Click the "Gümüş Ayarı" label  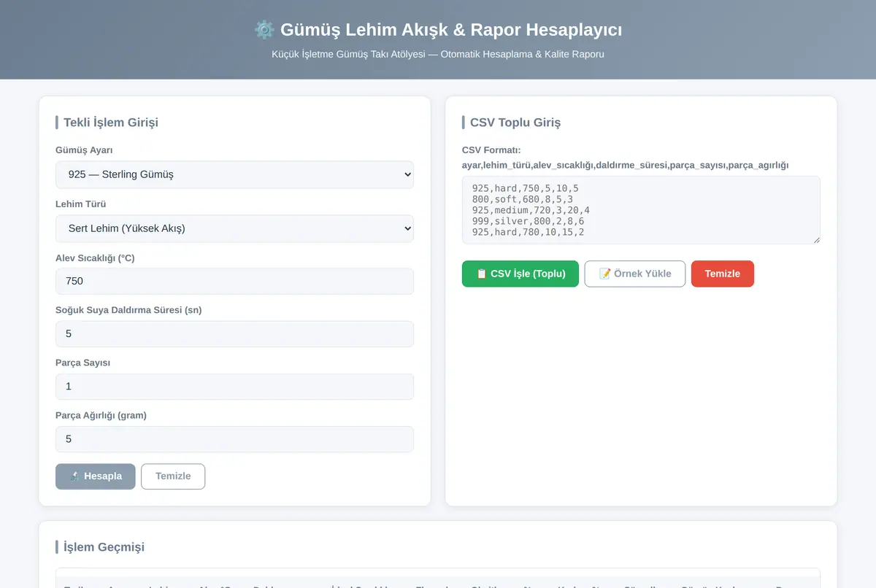[84, 150]
